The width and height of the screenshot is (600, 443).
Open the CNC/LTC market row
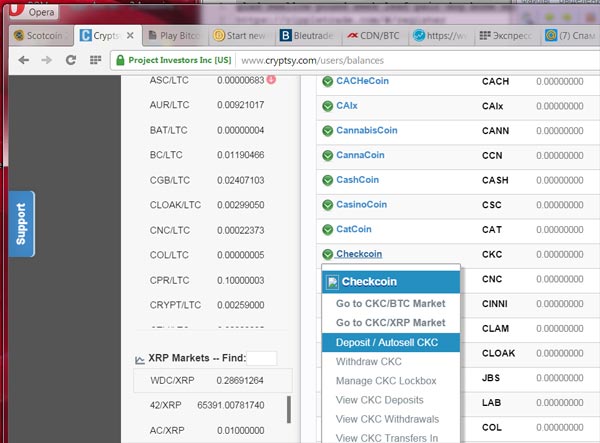[207, 230]
